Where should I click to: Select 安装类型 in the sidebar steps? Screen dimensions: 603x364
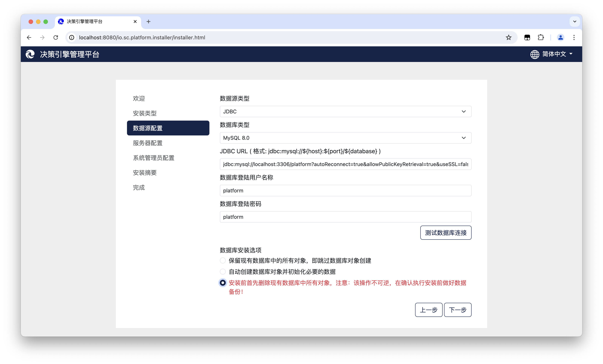145,113
